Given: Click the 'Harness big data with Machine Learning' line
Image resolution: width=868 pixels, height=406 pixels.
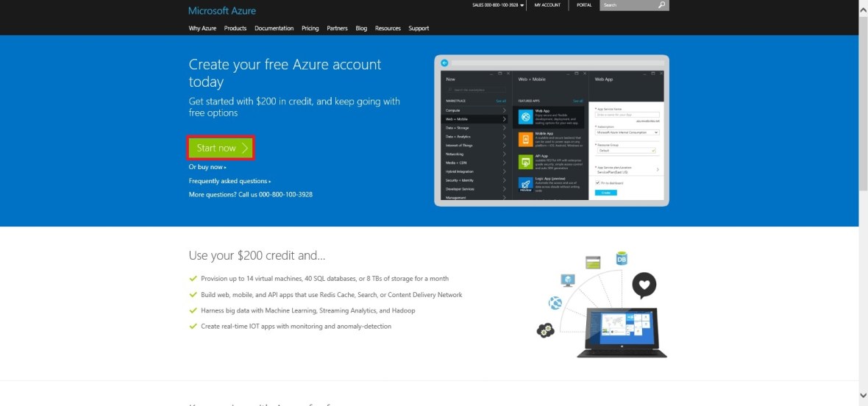Looking at the screenshot, I should 307,311.
